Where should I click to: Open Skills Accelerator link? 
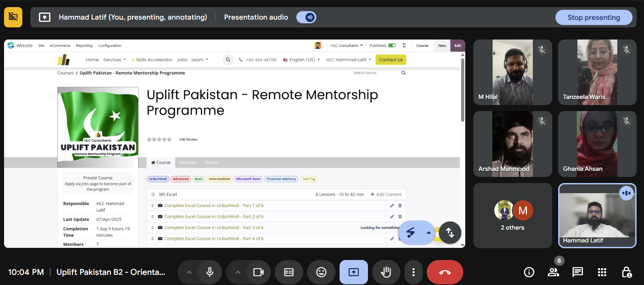(152, 60)
